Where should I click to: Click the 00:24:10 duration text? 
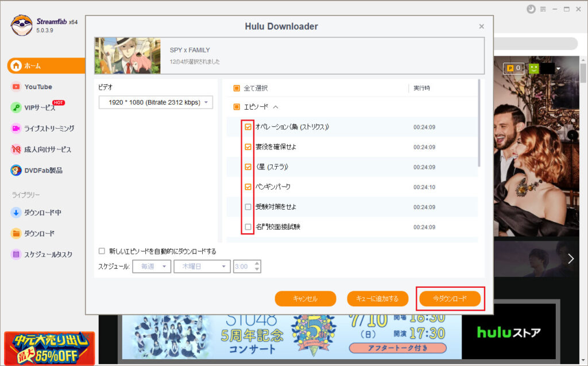point(424,187)
